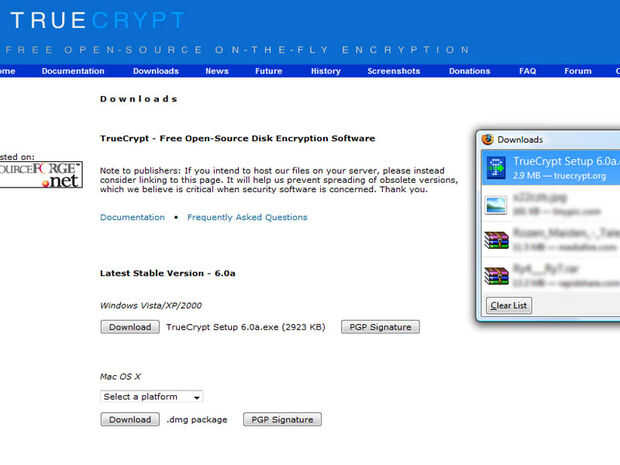The height and width of the screenshot is (465, 620).
Task: Click the TrueCrypt logo in header
Action: coord(97,20)
